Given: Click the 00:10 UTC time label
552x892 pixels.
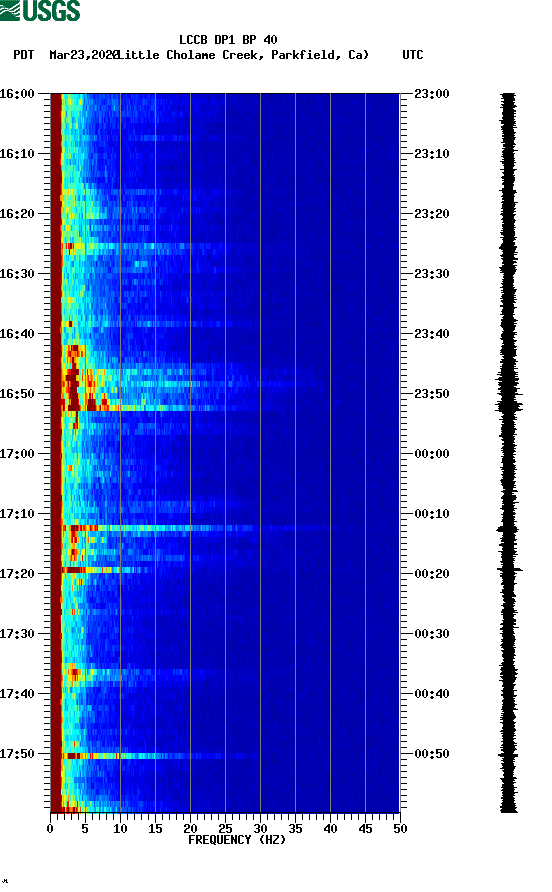Looking at the screenshot, I should click(432, 514).
